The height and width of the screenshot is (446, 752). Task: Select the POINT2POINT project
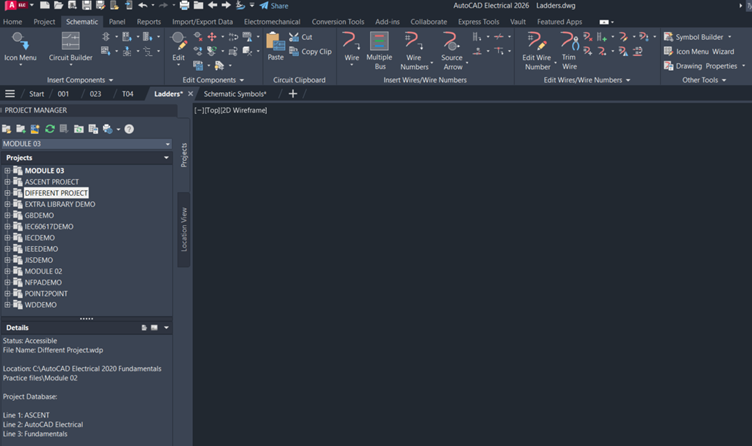(x=46, y=293)
